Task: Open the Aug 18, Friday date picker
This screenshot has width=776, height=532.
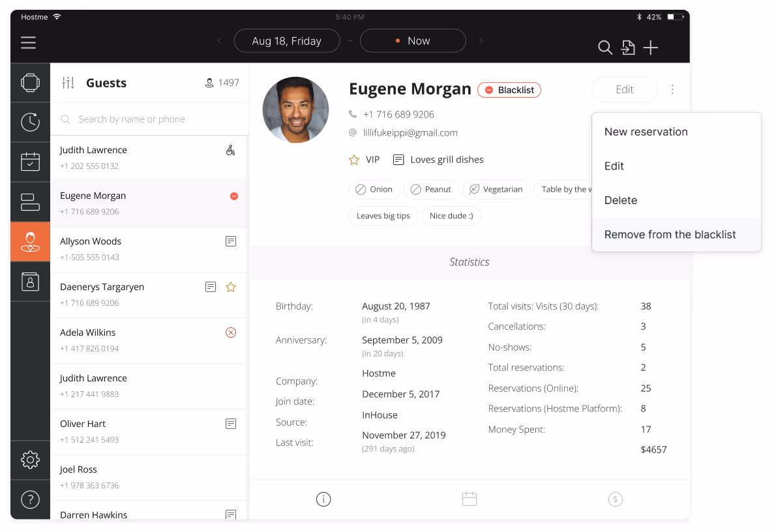Action: click(287, 40)
